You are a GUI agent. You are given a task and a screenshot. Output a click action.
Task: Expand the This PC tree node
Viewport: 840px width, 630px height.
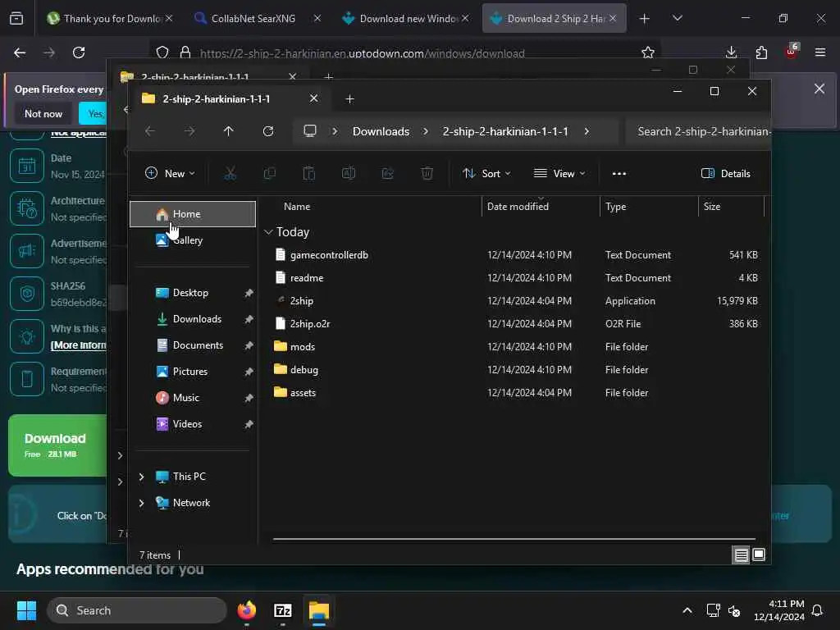[x=141, y=477]
